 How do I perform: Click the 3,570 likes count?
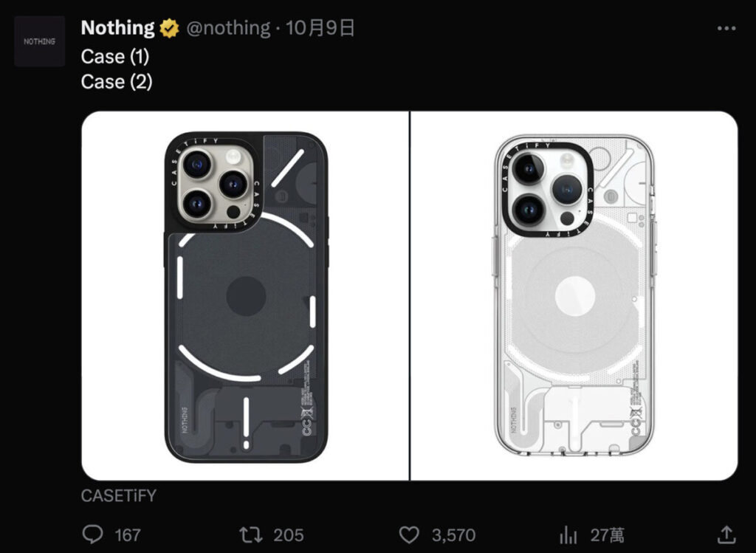coord(453,535)
